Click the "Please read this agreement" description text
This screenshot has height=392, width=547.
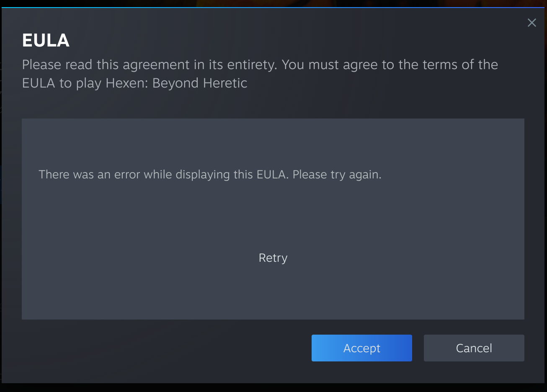click(260, 74)
